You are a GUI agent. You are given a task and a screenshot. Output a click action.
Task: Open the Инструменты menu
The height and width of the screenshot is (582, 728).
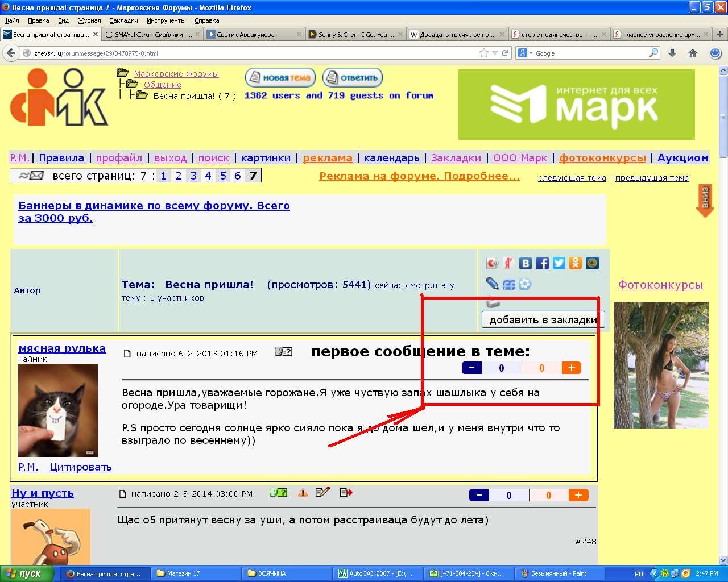click(x=166, y=20)
